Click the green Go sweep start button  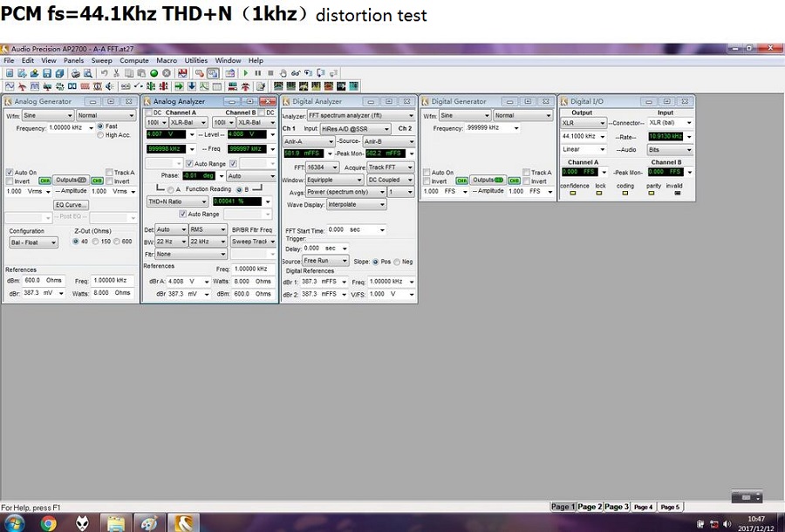[245, 73]
